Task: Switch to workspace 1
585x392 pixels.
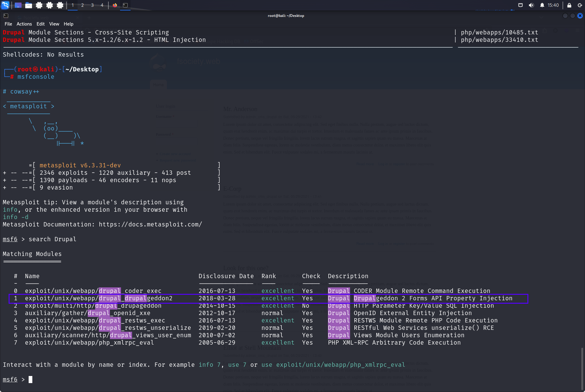Action: [73, 5]
